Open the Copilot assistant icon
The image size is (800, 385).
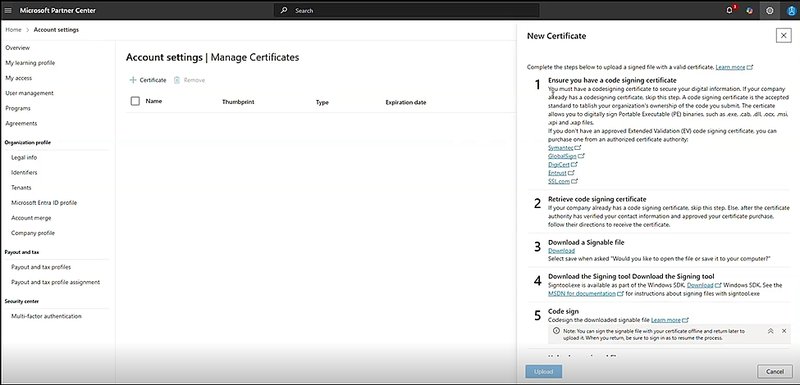pos(749,11)
